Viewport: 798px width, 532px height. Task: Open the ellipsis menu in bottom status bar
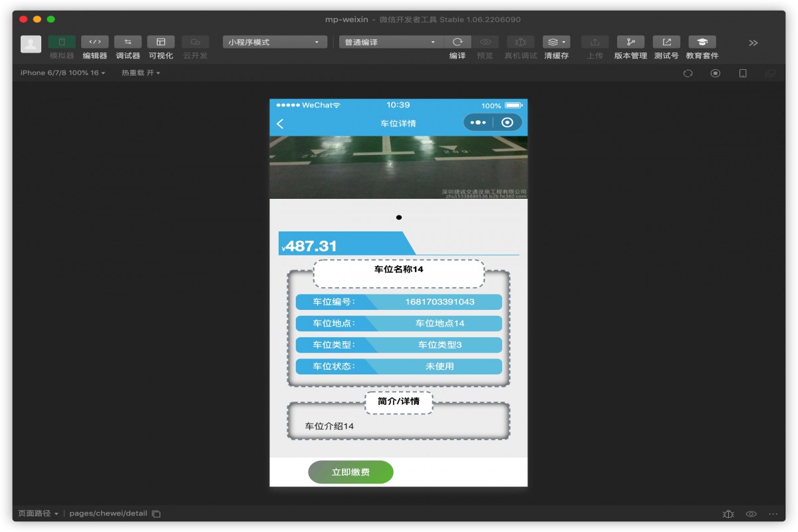(x=773, y=513)
